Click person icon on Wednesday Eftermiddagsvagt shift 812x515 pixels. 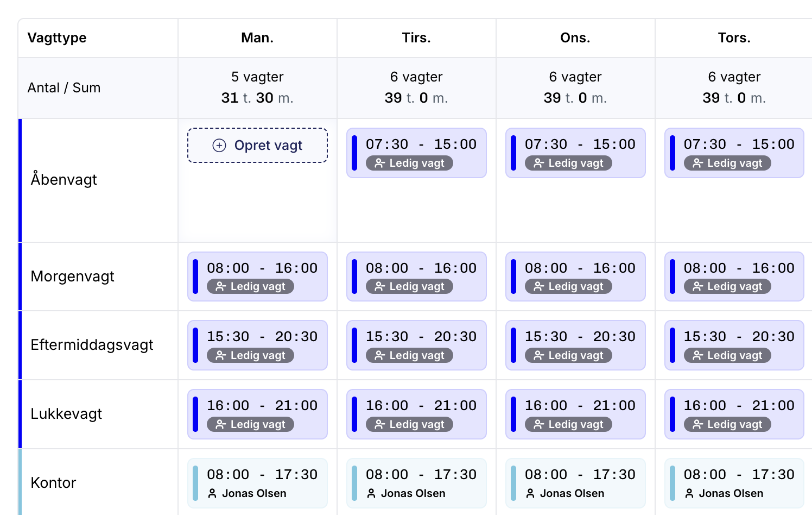click(539, 355)
